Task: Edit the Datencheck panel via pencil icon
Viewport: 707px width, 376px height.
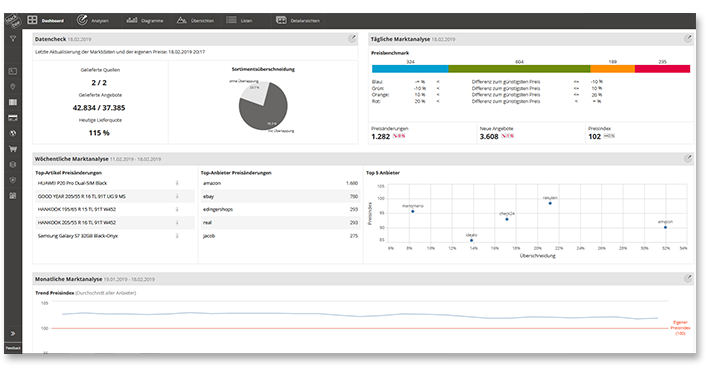Action: [x=352, y=39]
